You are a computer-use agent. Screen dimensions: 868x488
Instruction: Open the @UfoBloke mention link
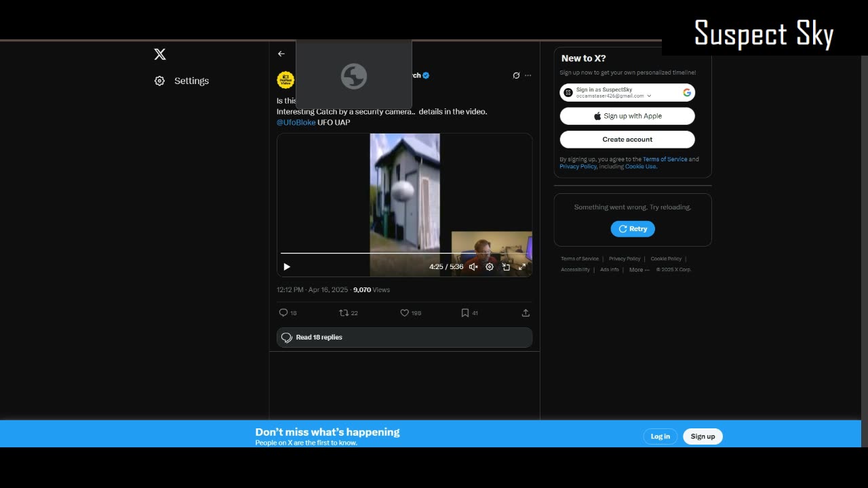click(296, 123)
